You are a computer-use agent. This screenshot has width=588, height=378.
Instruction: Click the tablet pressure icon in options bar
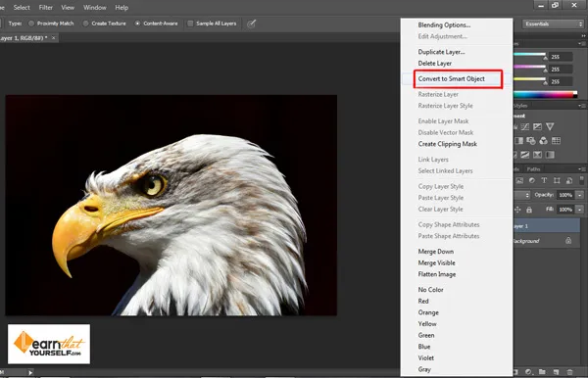251,24
